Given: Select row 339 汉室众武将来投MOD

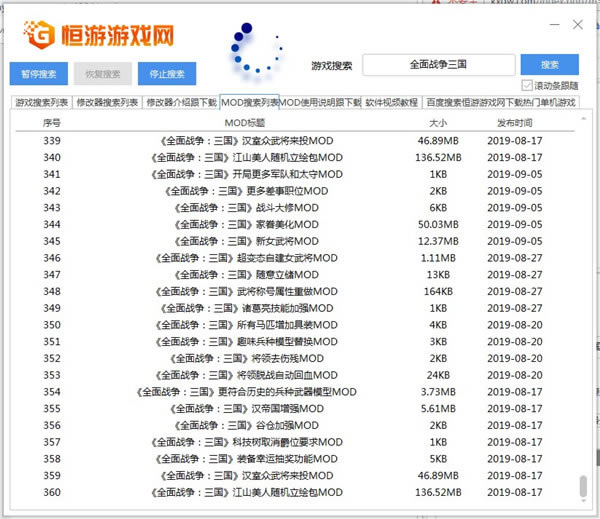Looking at the screenshot, I should click(295, 141).
